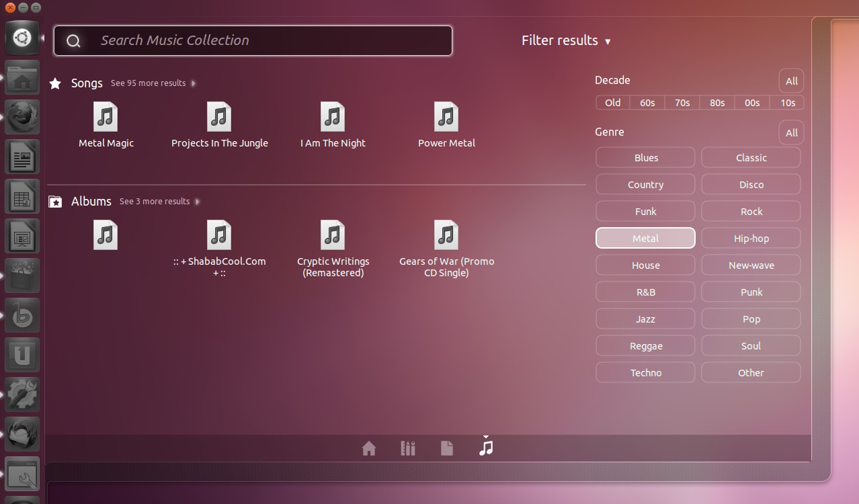The height and width of the screenshot is (504, 859).
Task: Toggle the Rock genre filter
Action: click(751, 212)
